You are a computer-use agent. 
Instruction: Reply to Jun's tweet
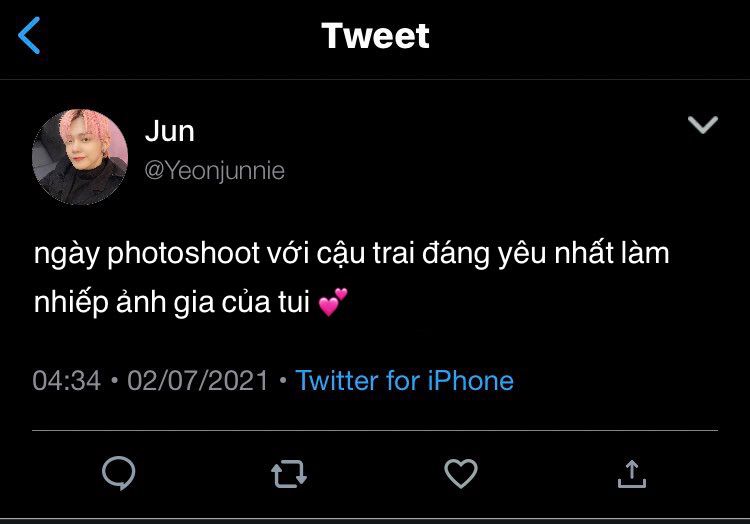[x=119, y=473]
